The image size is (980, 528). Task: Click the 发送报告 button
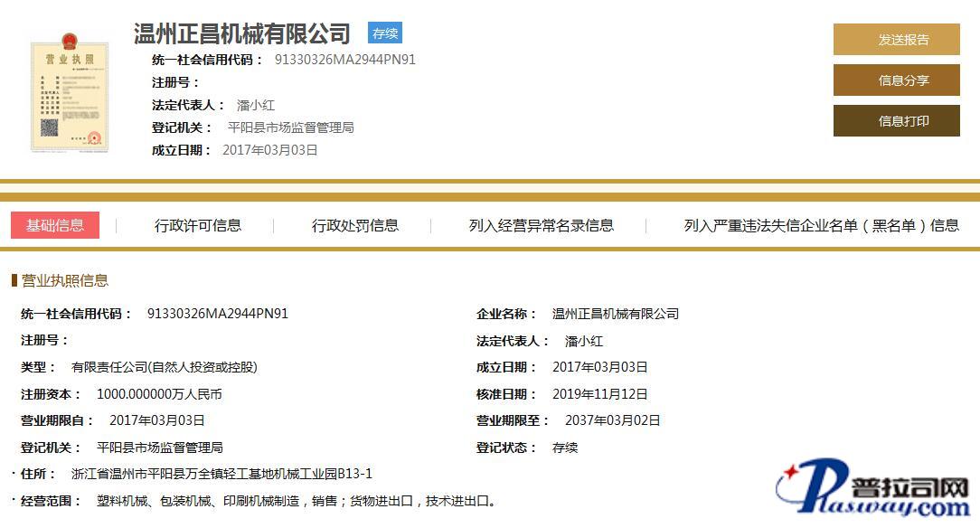click(x=896, y=40)
